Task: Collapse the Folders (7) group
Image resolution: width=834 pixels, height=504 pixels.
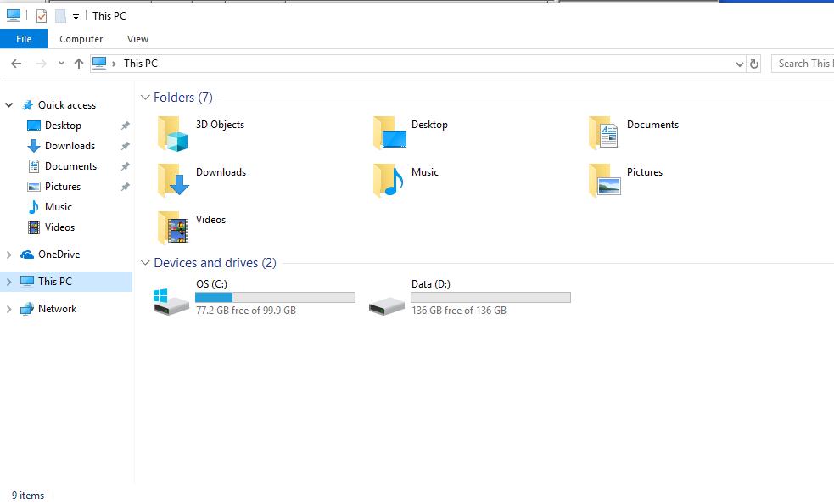Action: click(145, 98)
